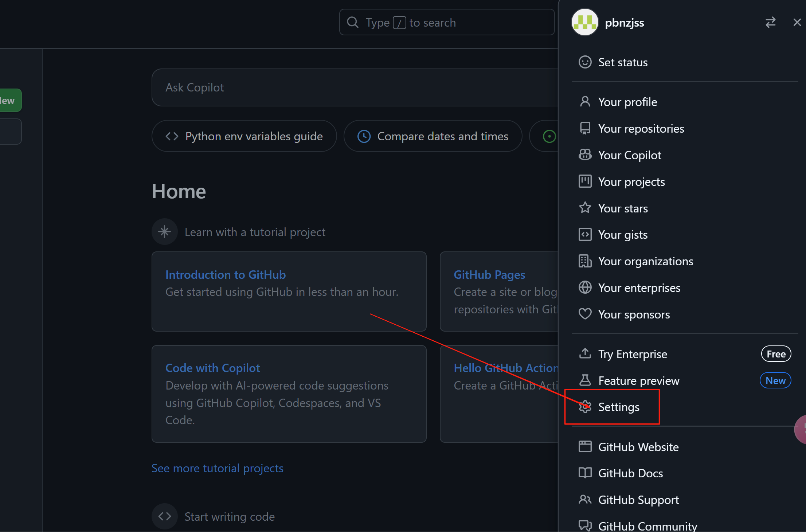Open the search magnifier icon
The image size is (806, 532).
352,22
